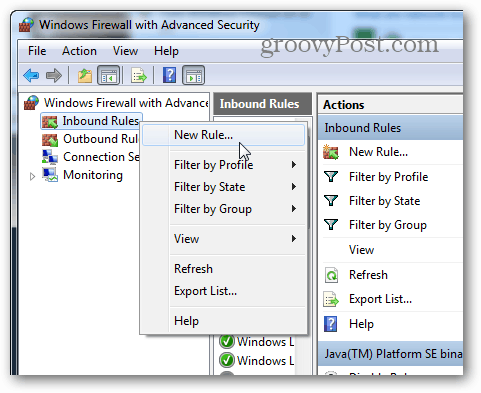Open Filter by Group submenu arrow
Screen dimensions: 481x393
point(294,209)
